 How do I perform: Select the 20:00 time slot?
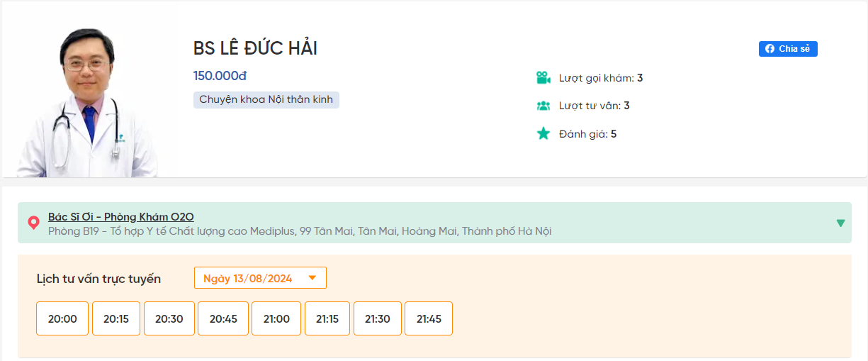tap(62, 318)
